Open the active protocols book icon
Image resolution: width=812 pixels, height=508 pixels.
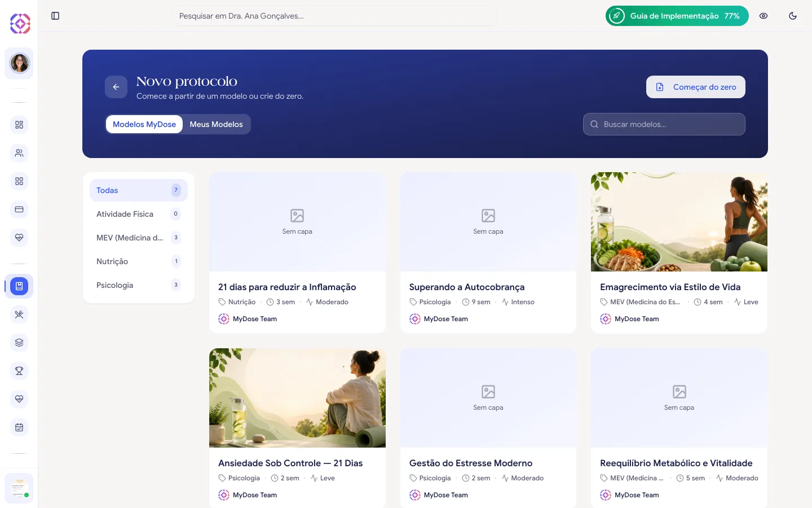[x=19, y=286]
